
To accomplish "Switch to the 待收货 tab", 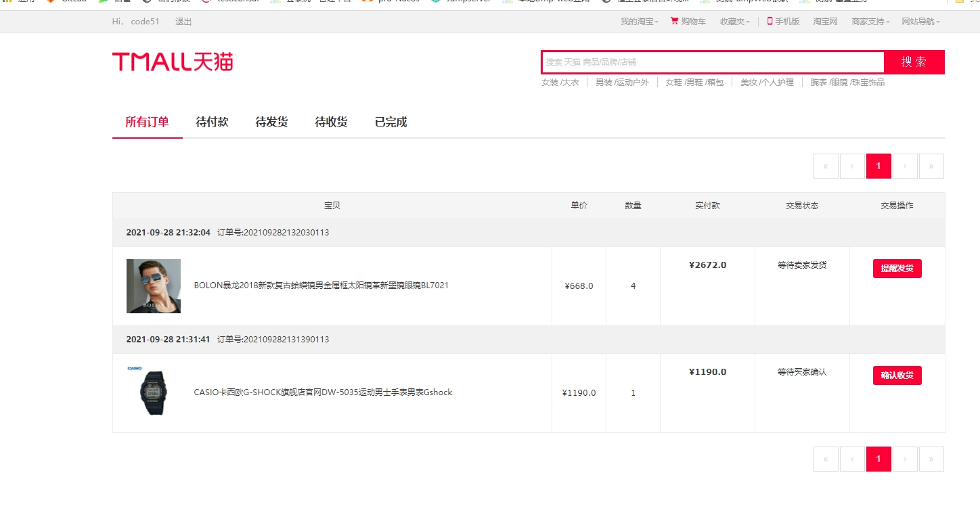I will 331,122.
